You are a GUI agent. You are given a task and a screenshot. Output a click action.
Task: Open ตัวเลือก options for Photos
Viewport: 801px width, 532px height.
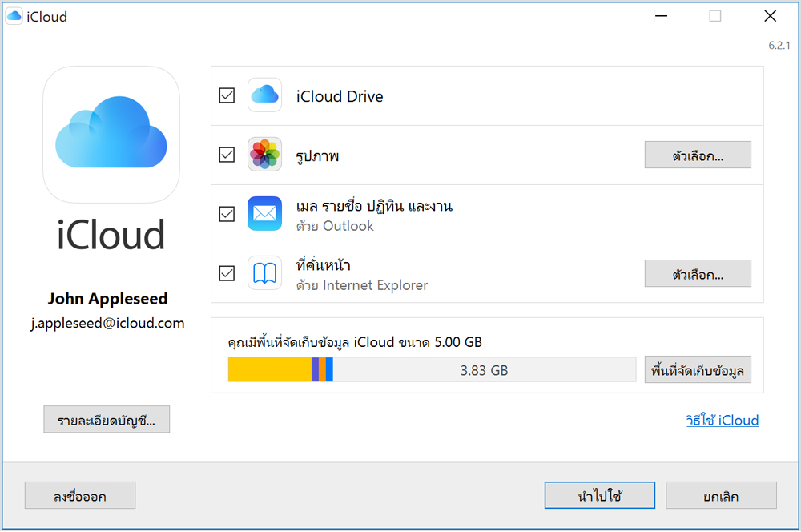pyautogui.click(x=698, y=155)
